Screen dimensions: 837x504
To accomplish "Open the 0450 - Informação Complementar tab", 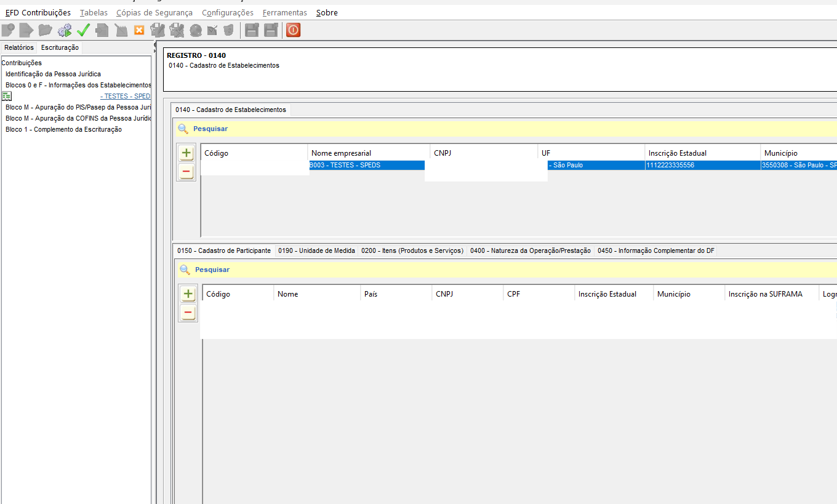I will (656, 250).
